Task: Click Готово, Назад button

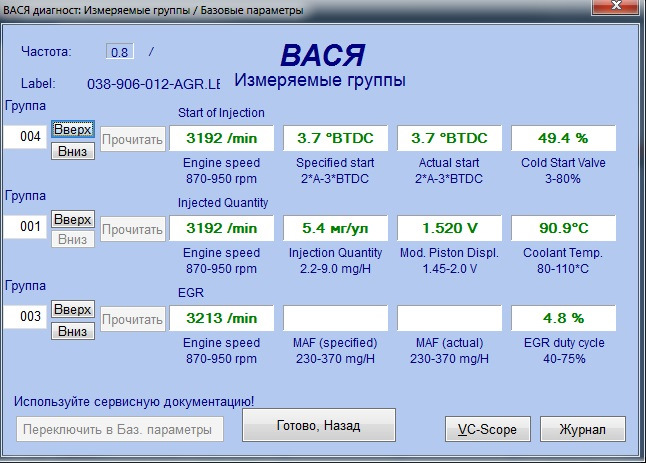Action: coord(319,425)
